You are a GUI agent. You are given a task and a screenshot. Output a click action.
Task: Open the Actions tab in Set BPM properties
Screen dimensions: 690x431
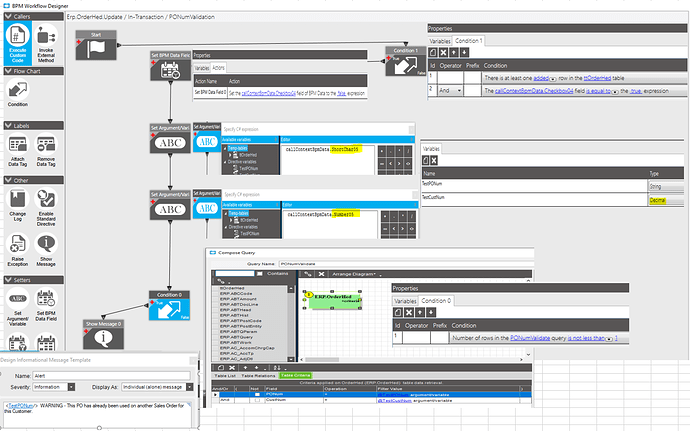point(218,68)
